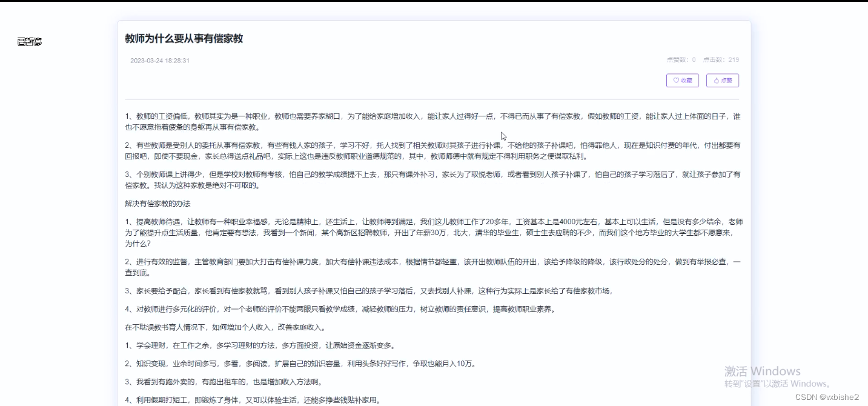Click paragraph starting 3、个别教师课上讲得少
The width and height of the screenshot is (868, 406).
(x=432, y=180)
